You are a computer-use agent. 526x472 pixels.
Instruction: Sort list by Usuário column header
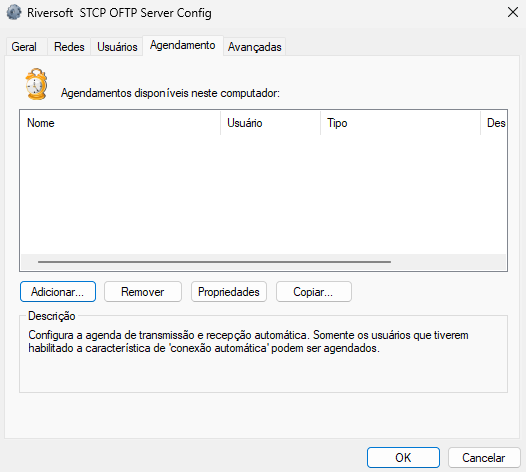point(270,123)
